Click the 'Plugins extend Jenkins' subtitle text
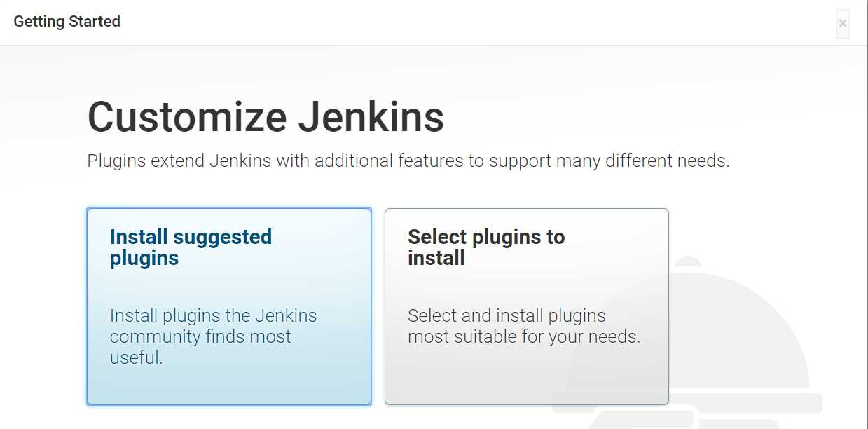 (408, 161)
